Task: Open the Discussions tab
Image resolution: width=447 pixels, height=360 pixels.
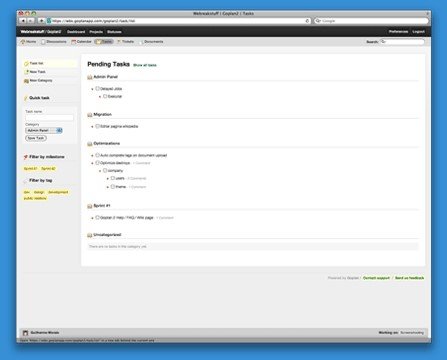Action: [54, 42]
